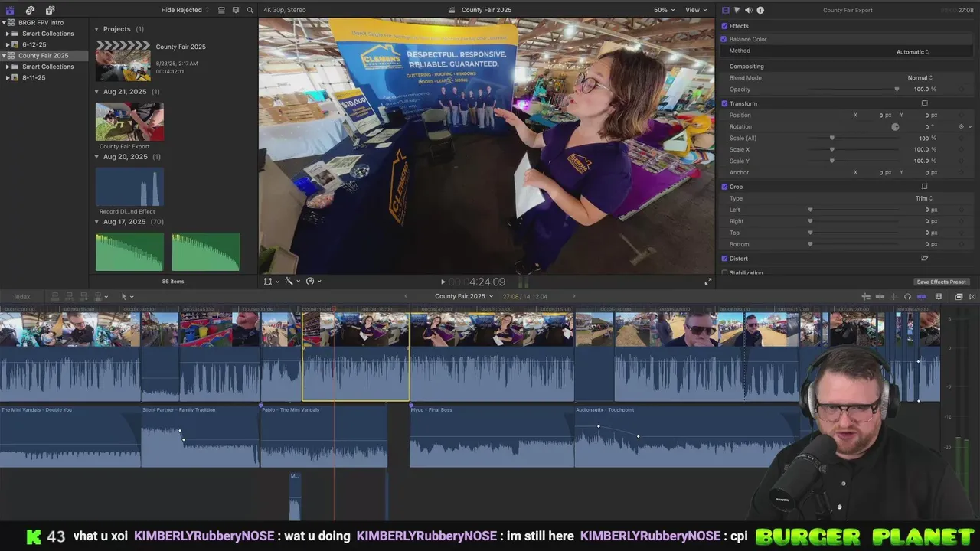Open the browser search magnifier

[x=250, y=10]
